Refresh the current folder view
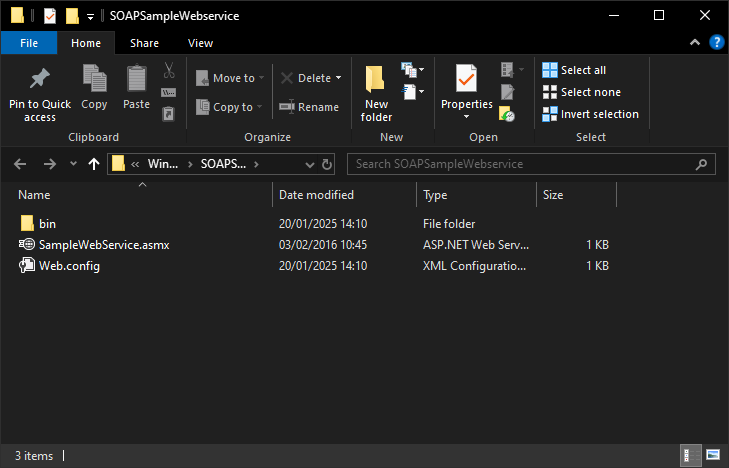 (x=327, y=164)
